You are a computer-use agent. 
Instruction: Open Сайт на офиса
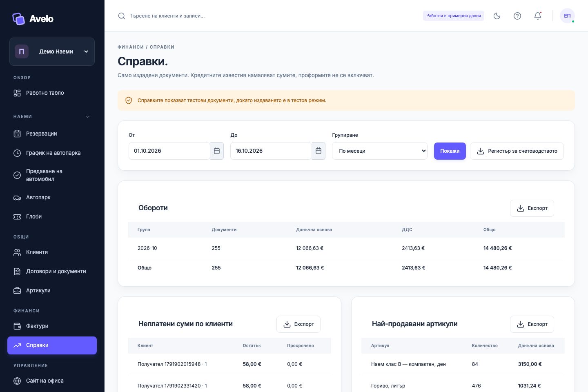click(x=52, y=381)
